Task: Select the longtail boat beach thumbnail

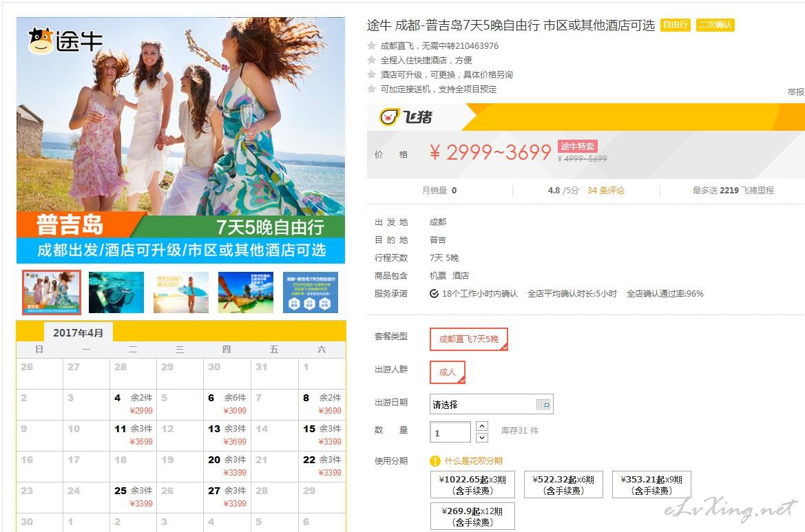Action: point(245,292)
